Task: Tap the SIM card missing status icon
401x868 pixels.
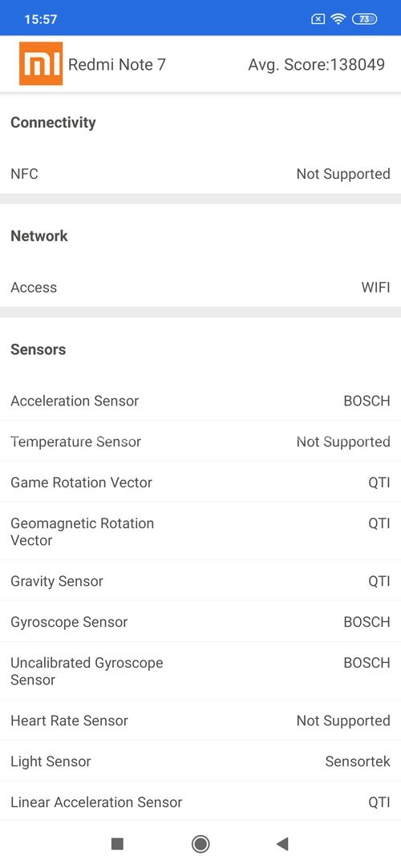Action: (318, 18)
